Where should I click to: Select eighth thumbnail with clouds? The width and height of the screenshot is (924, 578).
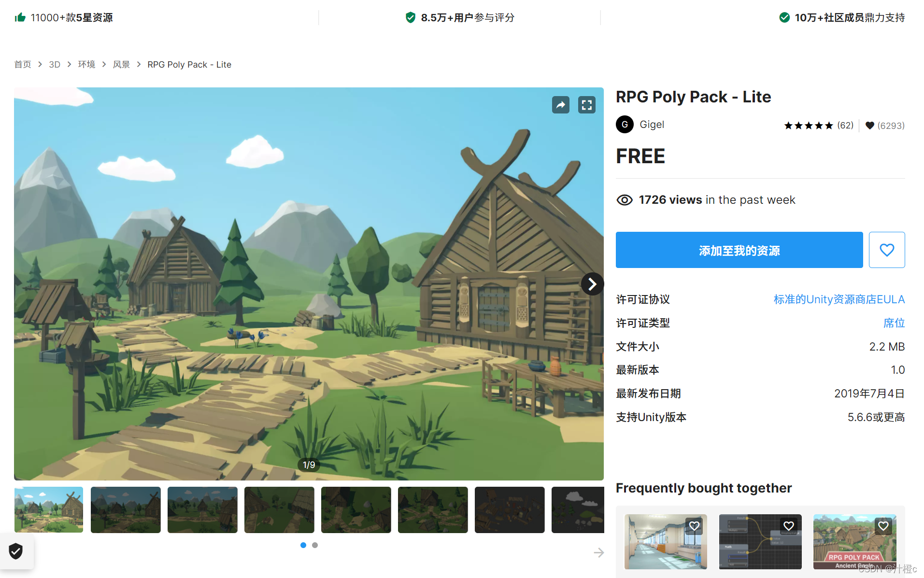pos(578,510)
